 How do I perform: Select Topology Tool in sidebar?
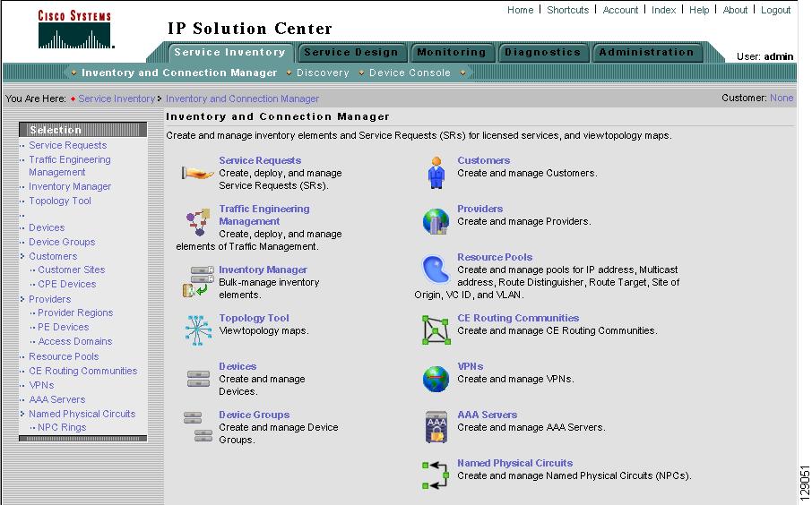click(59, 201)
